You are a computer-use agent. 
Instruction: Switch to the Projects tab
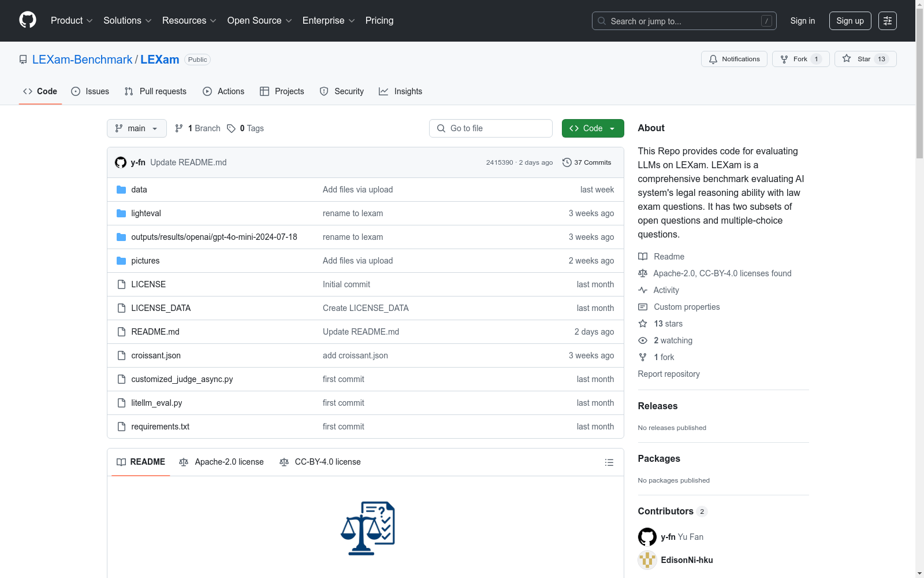click(282, 91)
